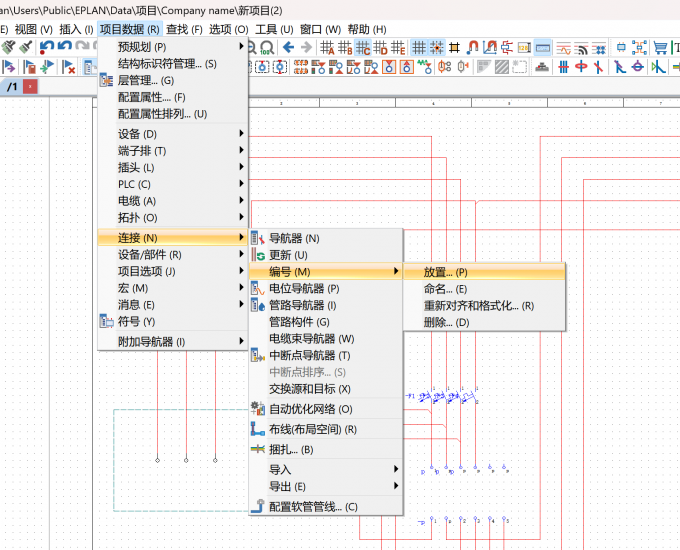Screen dimensions: 680x550
Task: Open 配置软管管线... (C)
Action: (x=326, y=507)
